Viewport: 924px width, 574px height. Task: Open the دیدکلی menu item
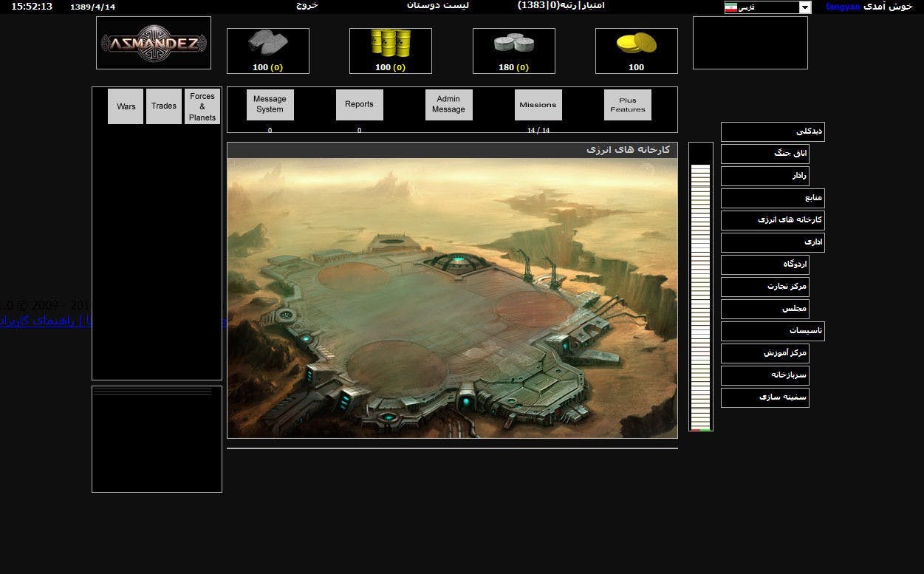pyautogui.click(x=773, y=131)
